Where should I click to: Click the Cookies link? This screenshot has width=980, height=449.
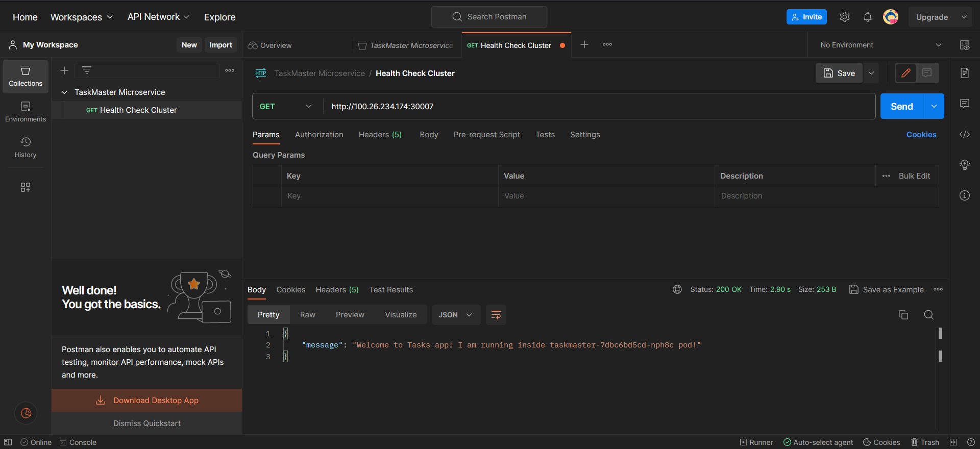[x=921, y=135]
